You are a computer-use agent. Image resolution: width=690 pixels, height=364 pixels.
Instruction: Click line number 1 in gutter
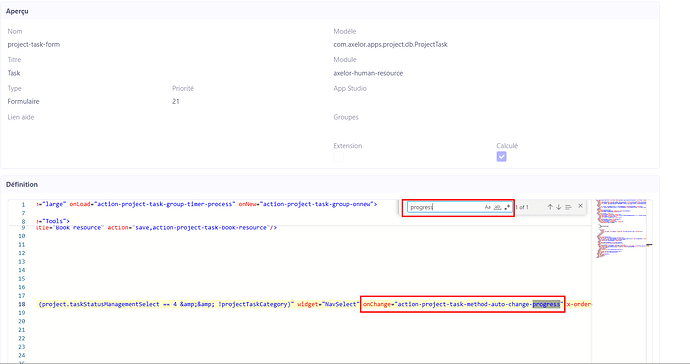[x=23, y=204]
